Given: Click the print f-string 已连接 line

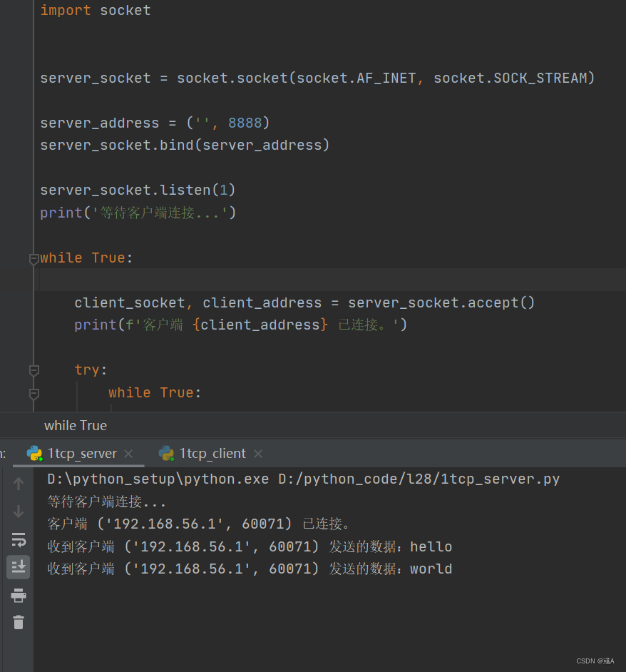Looking at the screenshot, I should click(x=240, y=325).
